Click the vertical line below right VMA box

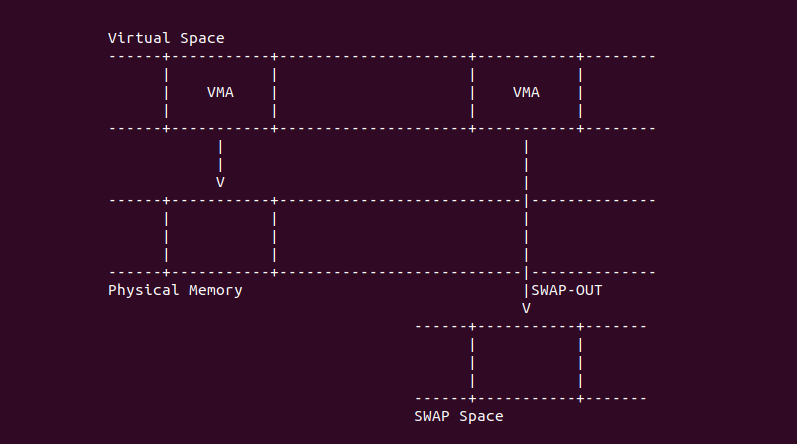click(x=526, y=164)
